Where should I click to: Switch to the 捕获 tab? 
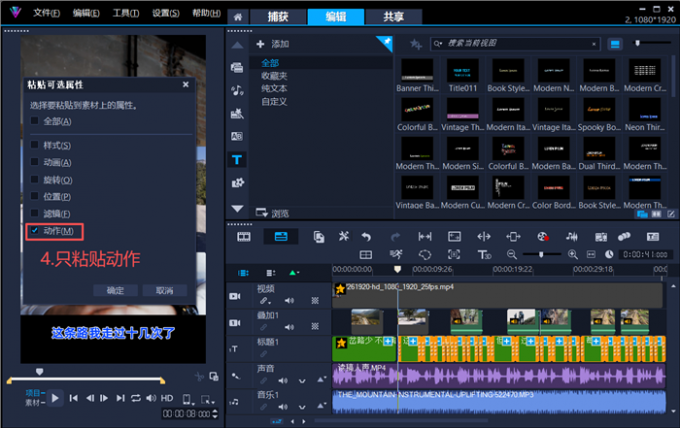click(278, 17)
